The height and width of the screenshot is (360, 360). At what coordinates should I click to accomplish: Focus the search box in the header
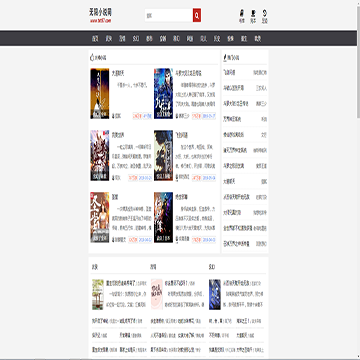(x=169, y=15)
